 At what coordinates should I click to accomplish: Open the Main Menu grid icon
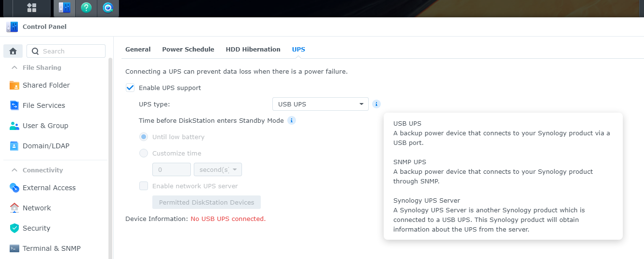pos(32,8)
